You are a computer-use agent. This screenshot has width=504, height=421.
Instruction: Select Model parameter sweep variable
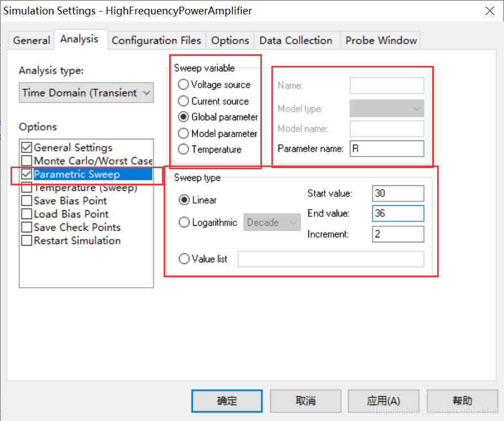[x=183, y=133]
